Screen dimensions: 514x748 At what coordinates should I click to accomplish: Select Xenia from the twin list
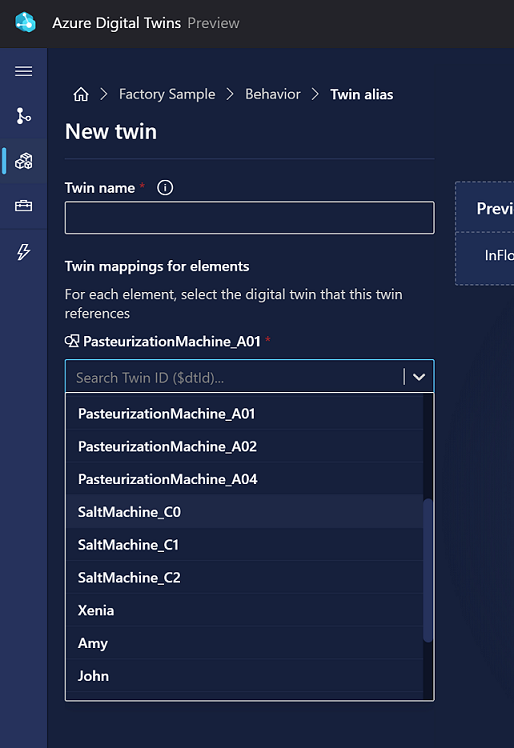click(245, 611)
